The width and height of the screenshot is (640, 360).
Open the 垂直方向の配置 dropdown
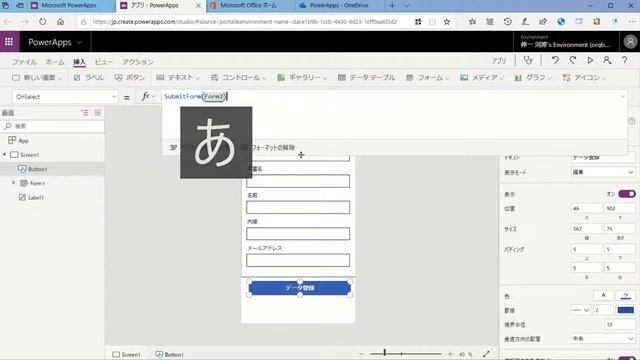tap(602, 339)
